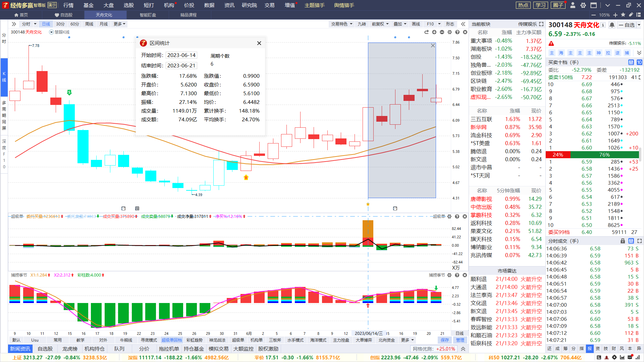The image size is (644, 362).
Task: Click the 24% sell / 76% buy ratio bar
Action: (592, 155)
